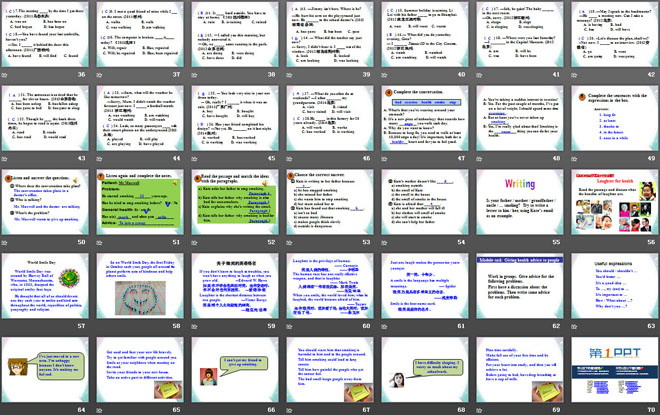
Task: Click the star icon under slide 51
Action: coord(99,242)
